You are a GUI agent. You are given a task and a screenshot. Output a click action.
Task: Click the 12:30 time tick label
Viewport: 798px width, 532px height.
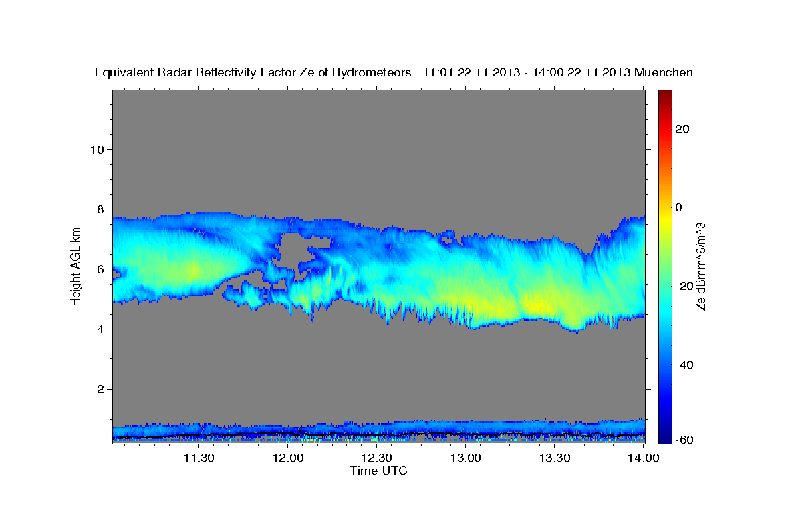pyautogui.click(x=377, y=458)
